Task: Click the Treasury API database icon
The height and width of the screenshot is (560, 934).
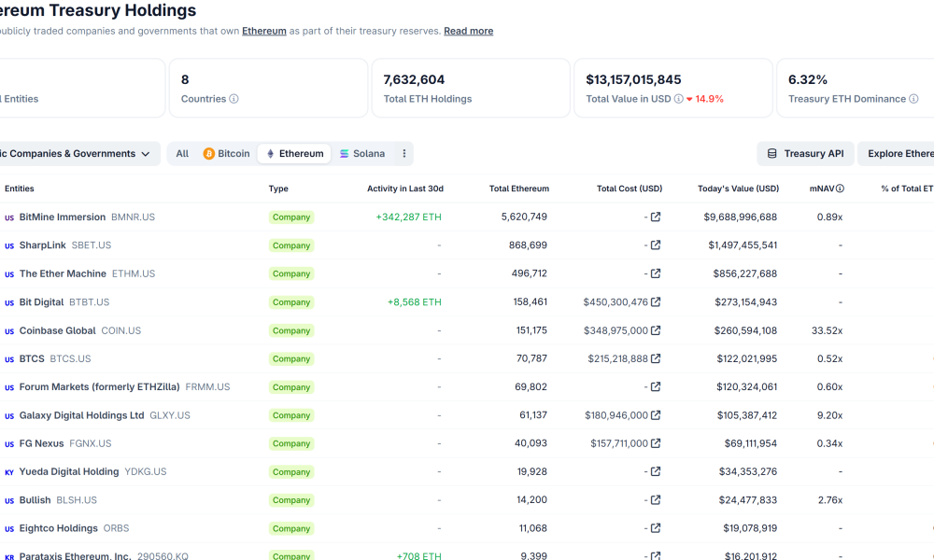Action: (x=772, y=154)
